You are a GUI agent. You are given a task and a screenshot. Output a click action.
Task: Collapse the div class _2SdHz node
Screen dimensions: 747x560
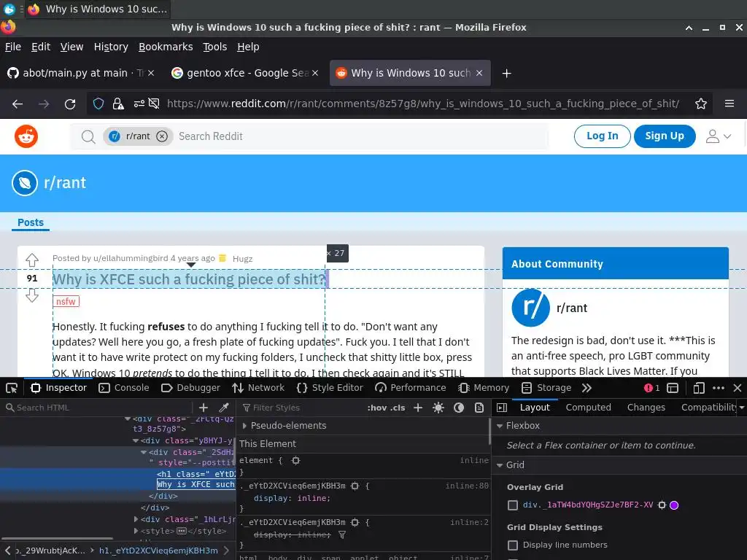pos(144,452)
